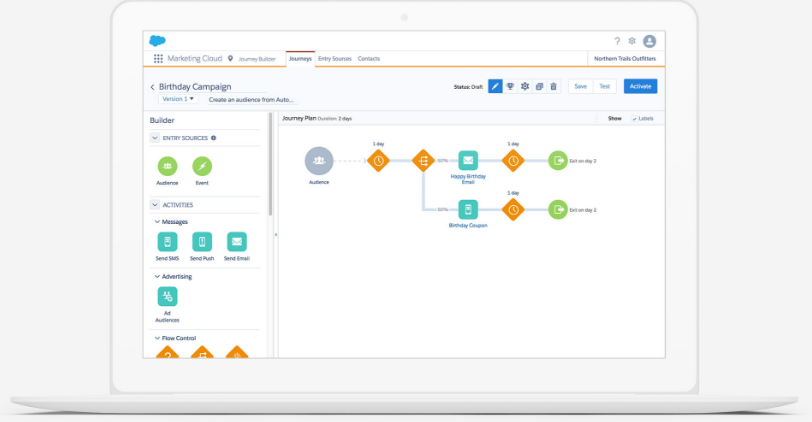This screenshot has width=812, height=422.
Task: Open the app launcher grid icon
Action: point(158,60)
